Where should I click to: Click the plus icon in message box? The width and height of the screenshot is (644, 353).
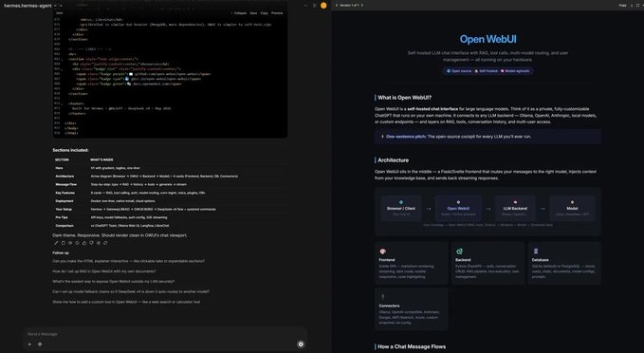coord(29,344)
